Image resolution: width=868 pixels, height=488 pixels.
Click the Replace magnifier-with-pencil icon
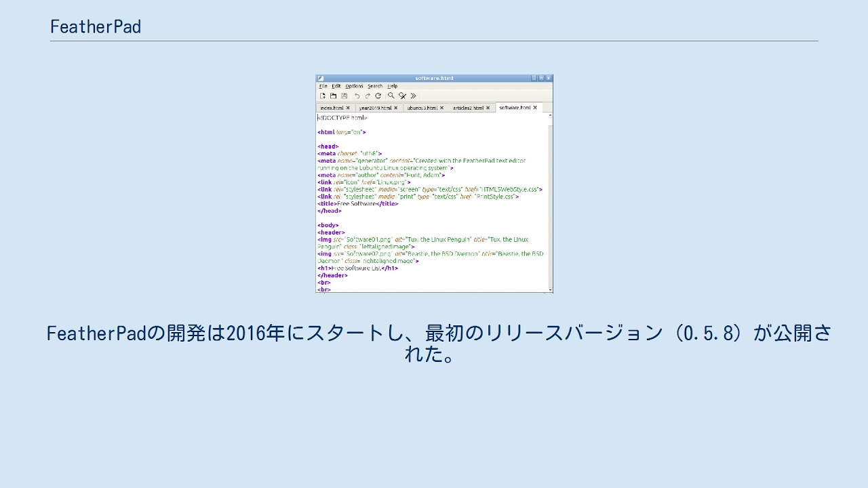pyautogui.click(x=402, y=96)
